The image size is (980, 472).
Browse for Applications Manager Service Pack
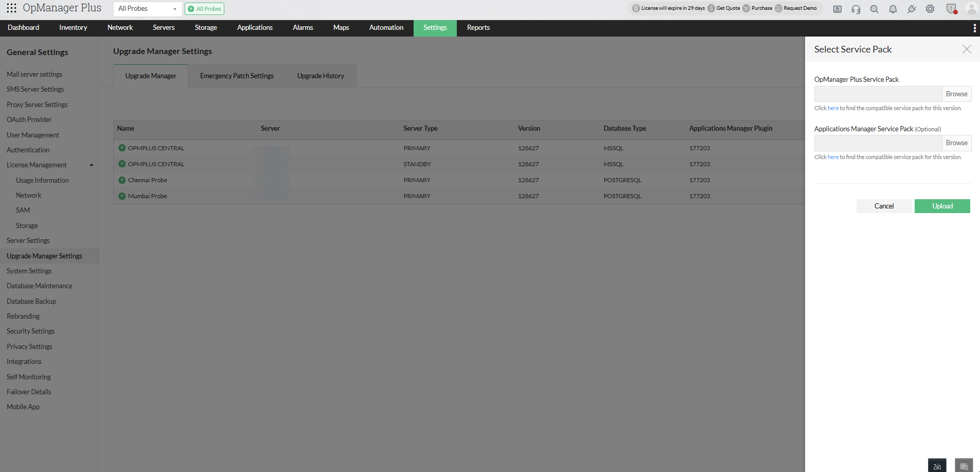tap(956, 143)
